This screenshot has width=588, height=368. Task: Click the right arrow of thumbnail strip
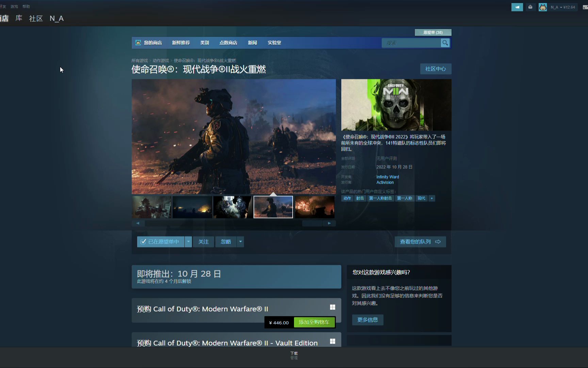329,223
